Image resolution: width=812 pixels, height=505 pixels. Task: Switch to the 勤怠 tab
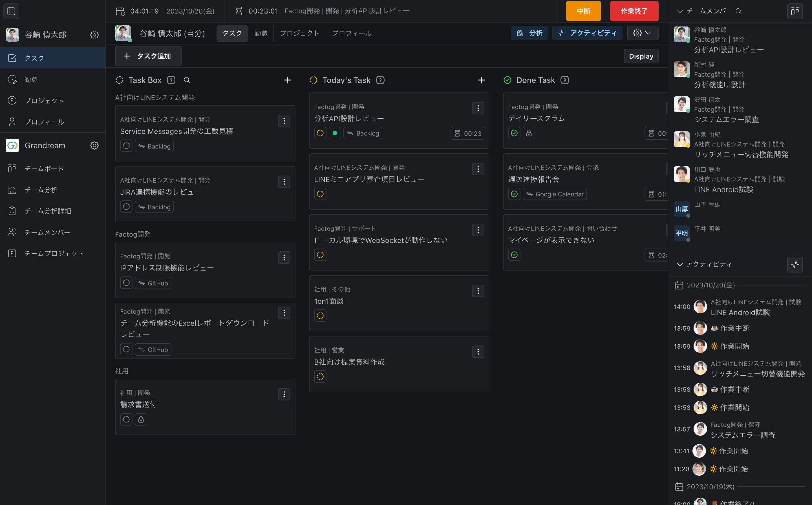(261, 33)
